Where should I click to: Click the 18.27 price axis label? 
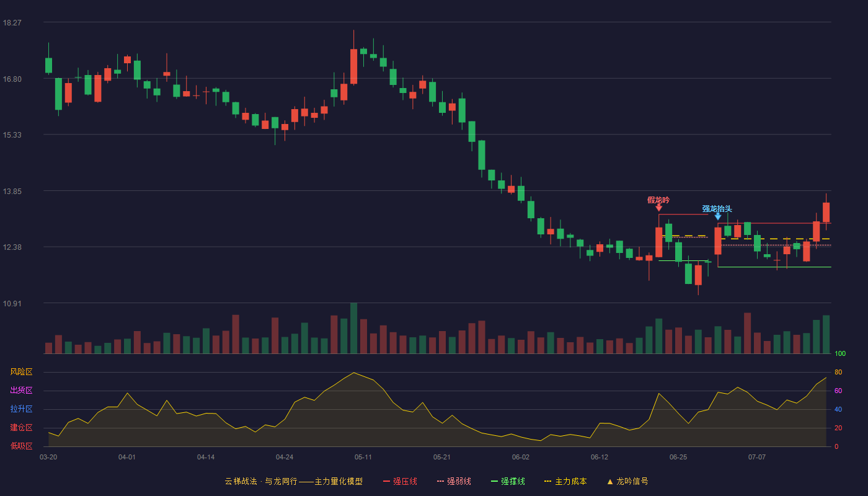pyautogui.click(x=12, y=22)
